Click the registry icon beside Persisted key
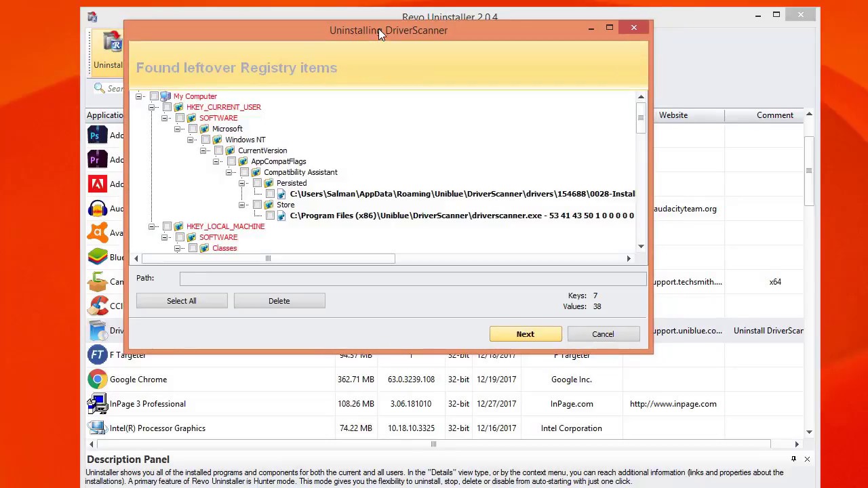This screenshot has height=488, width=868. pos(269,183)
